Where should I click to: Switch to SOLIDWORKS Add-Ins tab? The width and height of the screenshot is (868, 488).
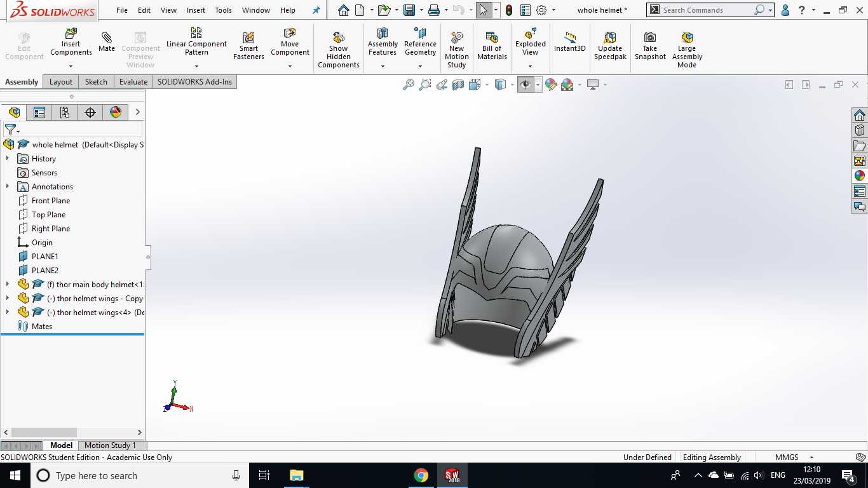click(195, 82)
